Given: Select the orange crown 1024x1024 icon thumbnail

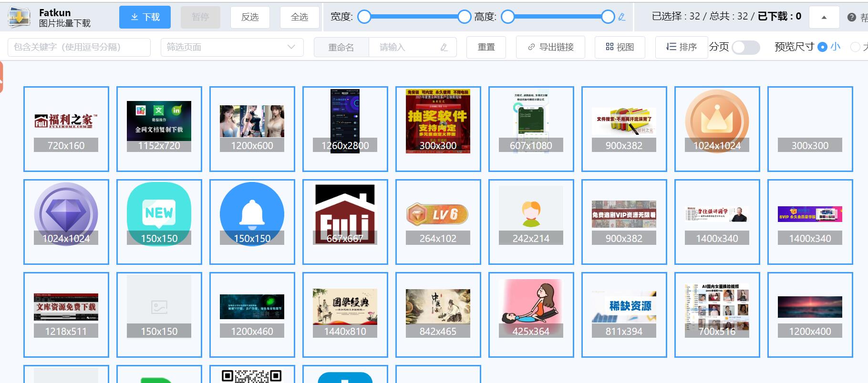Looking at the screenshot, I should [x=717, y=129].
